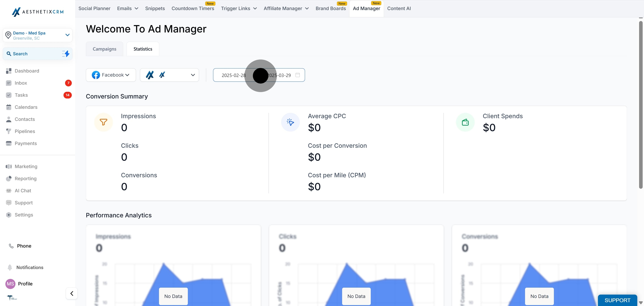Click the blue SUPPORT button
The image size is (644, 306).
click(617, 300)
